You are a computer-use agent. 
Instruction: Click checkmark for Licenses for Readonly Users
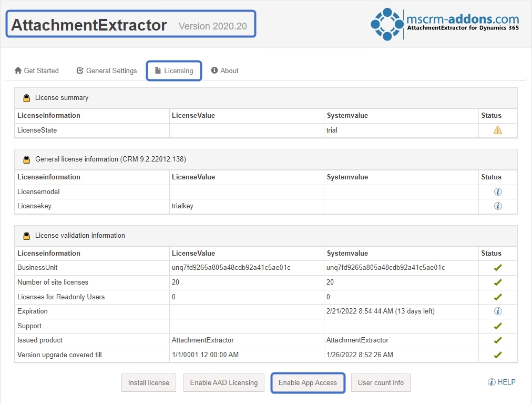(x=498, y=297)
